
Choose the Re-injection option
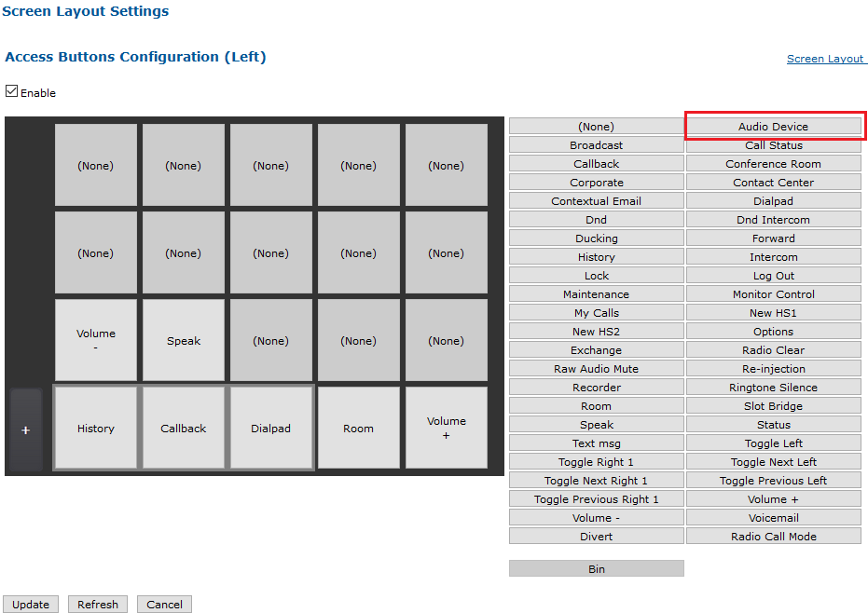[x=773, y=369]
